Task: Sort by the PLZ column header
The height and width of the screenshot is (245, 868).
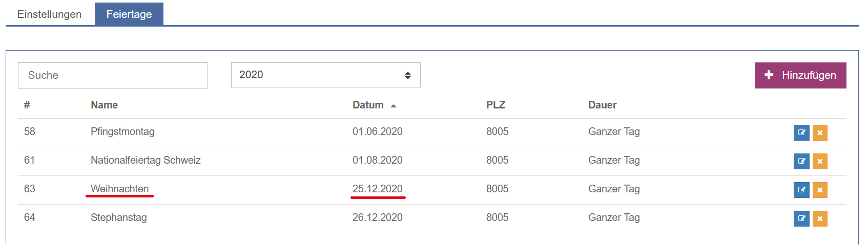Action: click(x=496, y=105)
